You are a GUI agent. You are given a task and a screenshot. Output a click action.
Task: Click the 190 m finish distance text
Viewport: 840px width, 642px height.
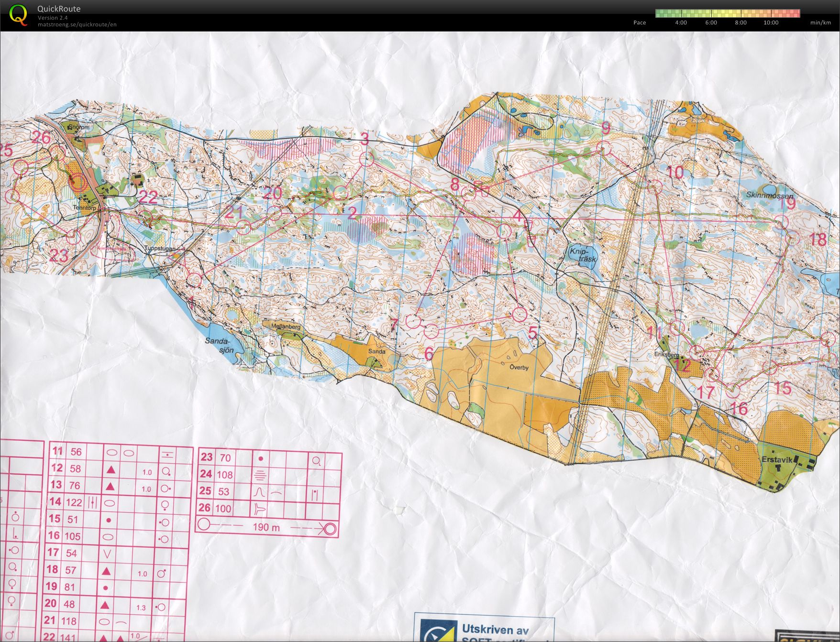tap(266, 528)
